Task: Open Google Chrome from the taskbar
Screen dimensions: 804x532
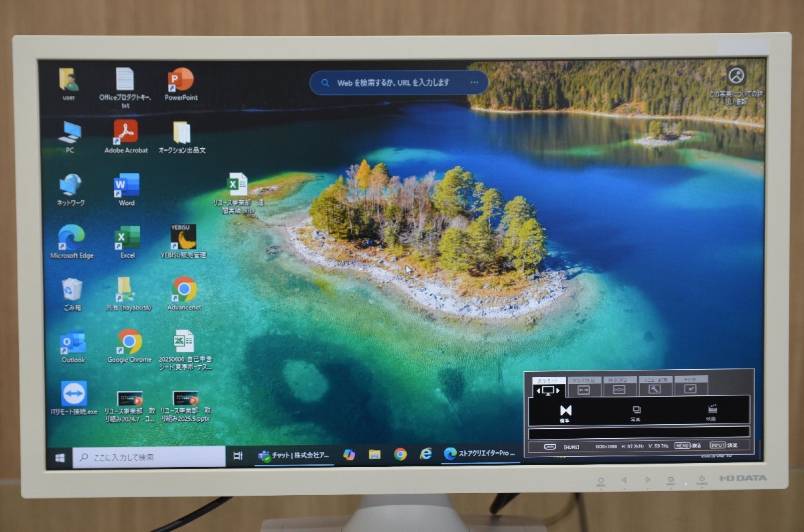Action: (x=400, y=454)
